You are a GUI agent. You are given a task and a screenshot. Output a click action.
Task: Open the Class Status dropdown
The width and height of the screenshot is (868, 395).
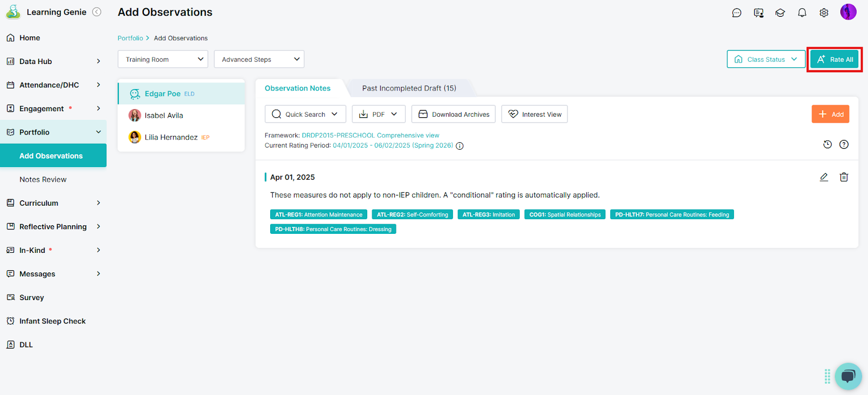(x=766, y=59)
